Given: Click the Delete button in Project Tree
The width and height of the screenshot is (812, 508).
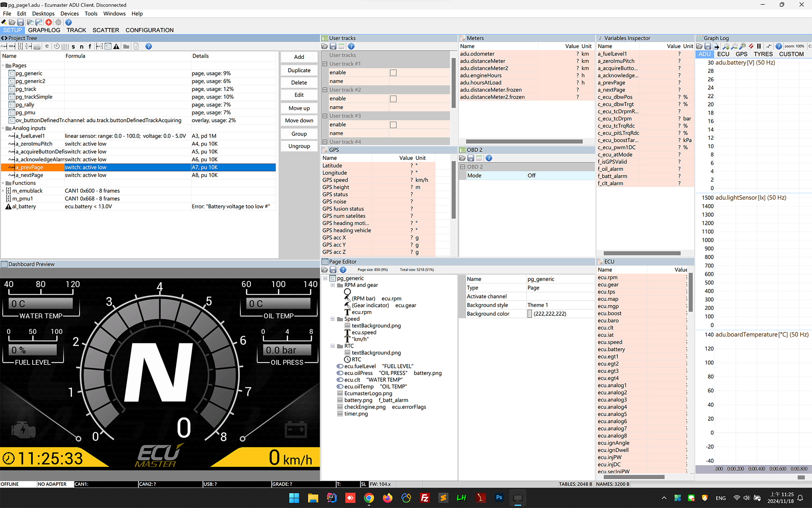Looking at the screenshot, I should (299, 83).
